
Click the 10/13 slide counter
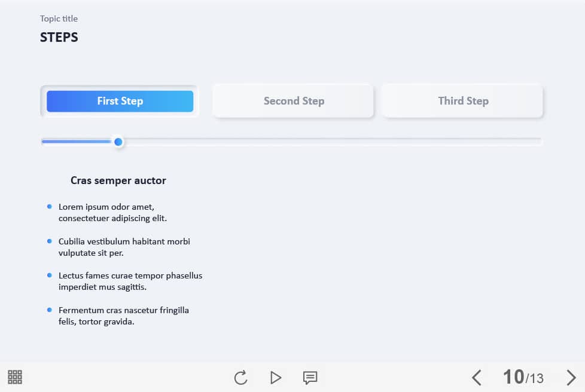pos(523,377)
